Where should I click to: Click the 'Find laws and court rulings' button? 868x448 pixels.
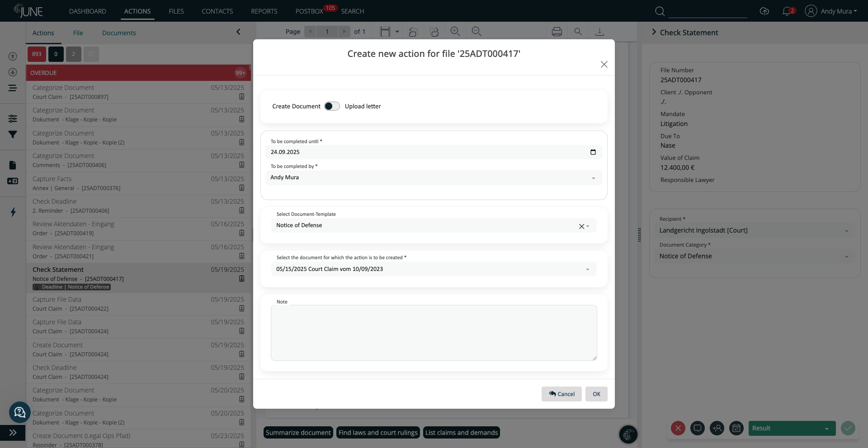tap(378, 433)
